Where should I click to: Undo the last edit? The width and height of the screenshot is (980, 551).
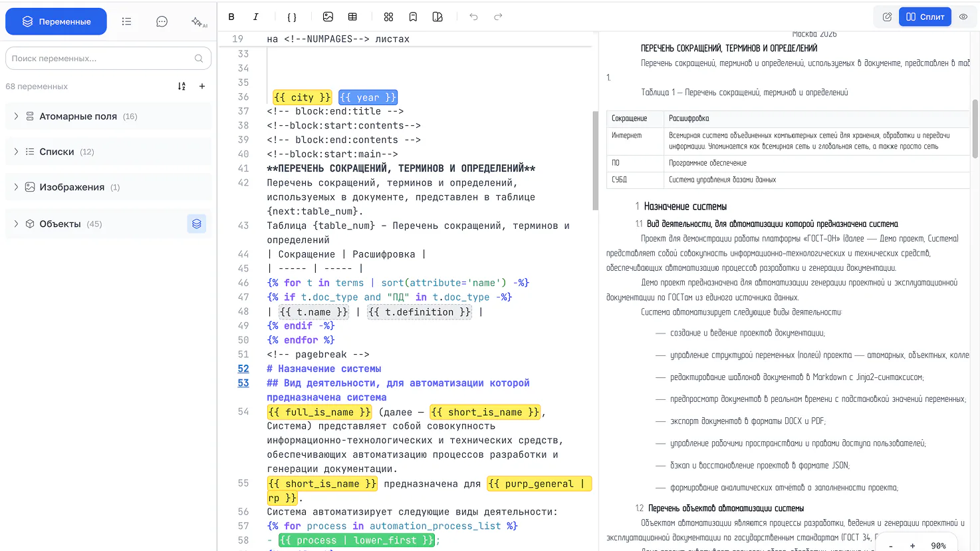coord(473,17)
